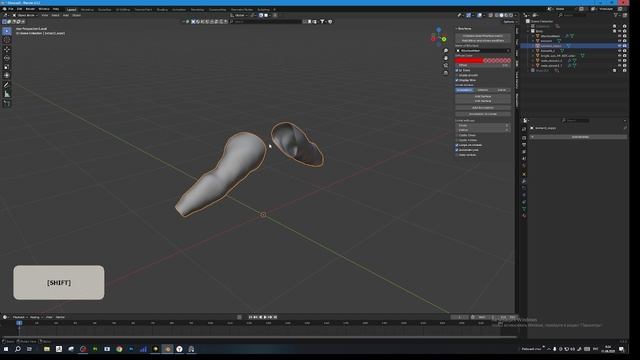Click the Annotation to curves button
The image size is (640, 360).
click(x=483, y=114)
